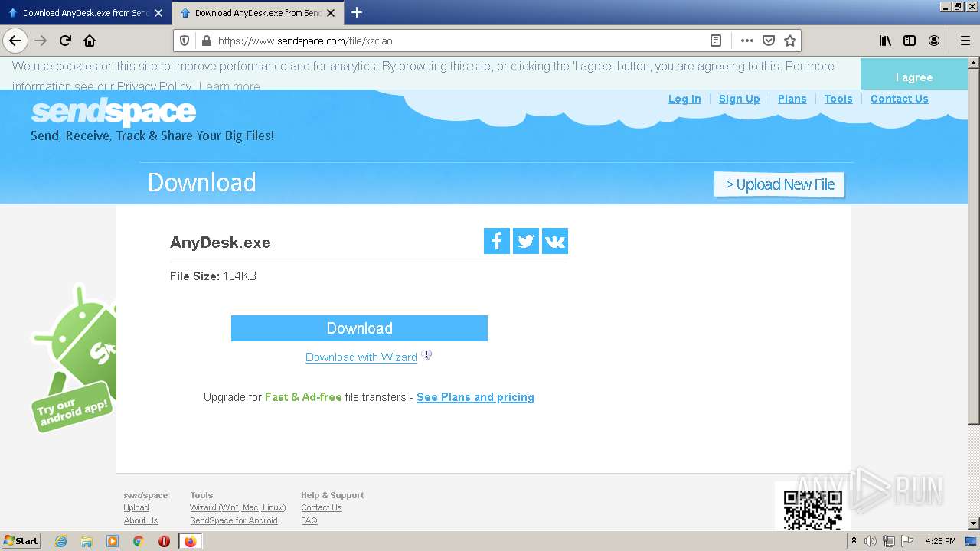
Task: Go to the Plans page
Action: (792, 99)
